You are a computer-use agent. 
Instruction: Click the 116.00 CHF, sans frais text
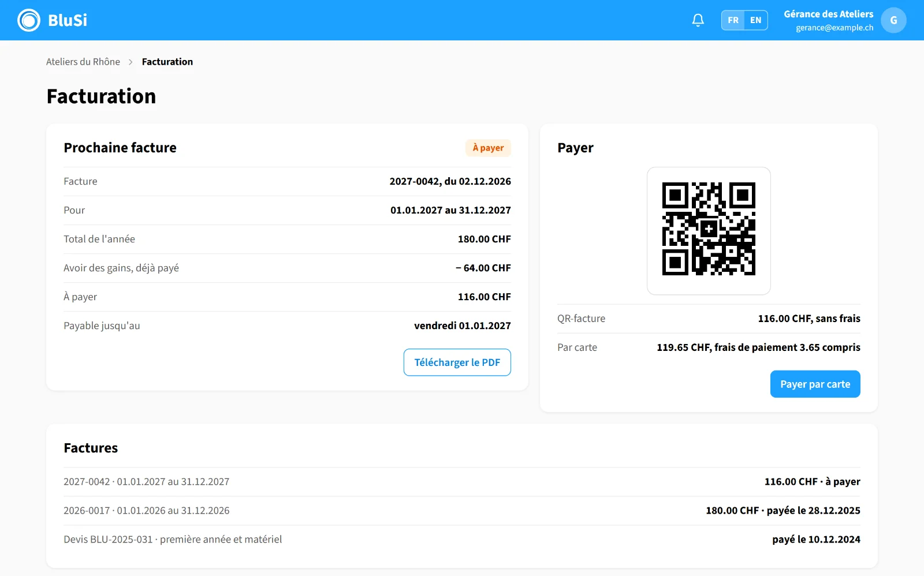click(809, 319)
